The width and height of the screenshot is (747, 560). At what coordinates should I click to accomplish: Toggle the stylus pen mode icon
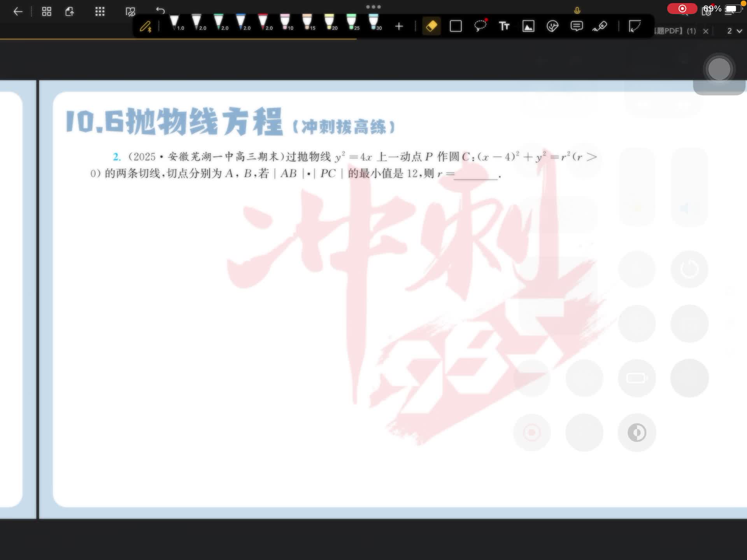click(x=146, y=26)
